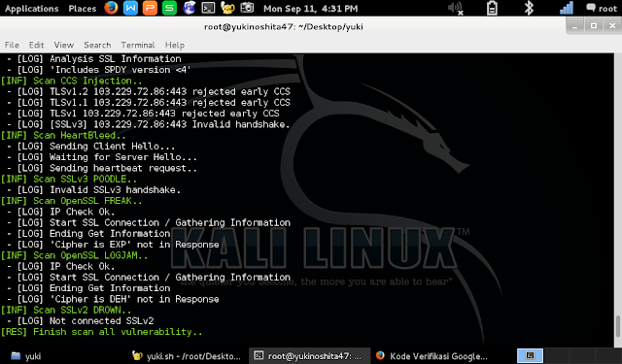Open the Places menu
The height and width of the screenshot is (364, 622).
coord(82,9)
